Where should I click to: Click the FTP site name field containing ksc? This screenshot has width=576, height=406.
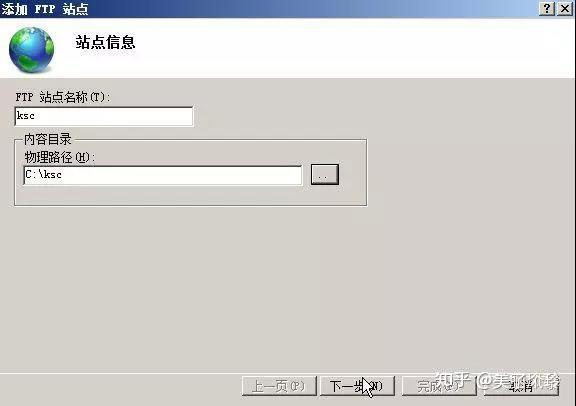104,116
